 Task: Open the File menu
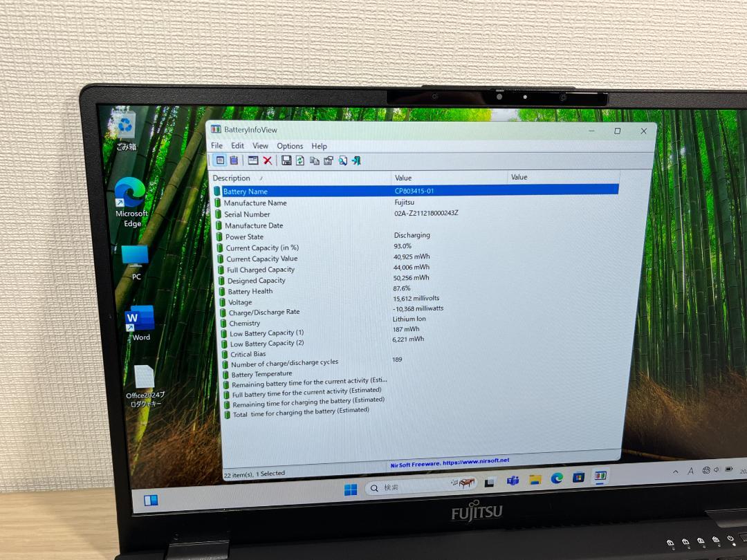216,146
